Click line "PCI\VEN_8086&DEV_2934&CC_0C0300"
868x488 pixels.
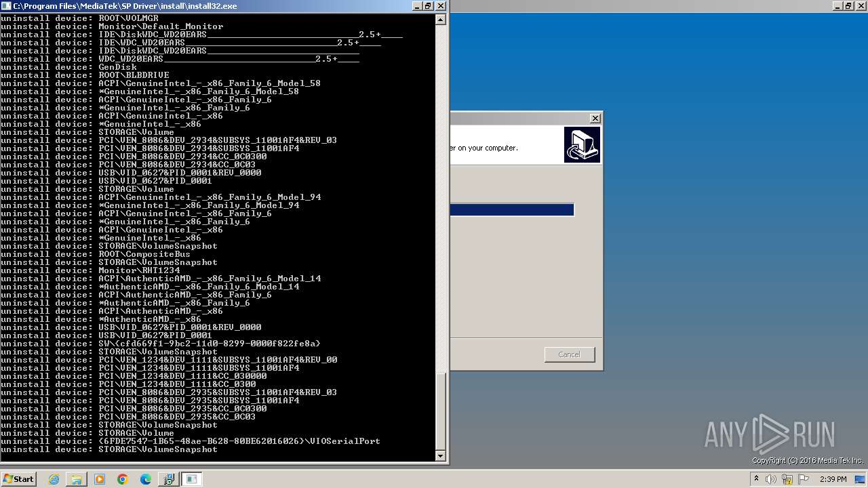coord(182,157)
